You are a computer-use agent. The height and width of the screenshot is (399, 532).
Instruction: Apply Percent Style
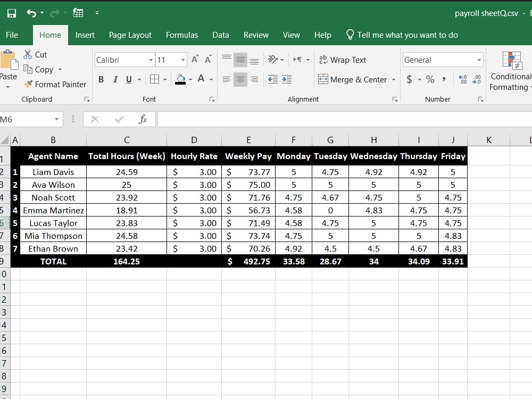pyautogui.click(x=430, y=80)
